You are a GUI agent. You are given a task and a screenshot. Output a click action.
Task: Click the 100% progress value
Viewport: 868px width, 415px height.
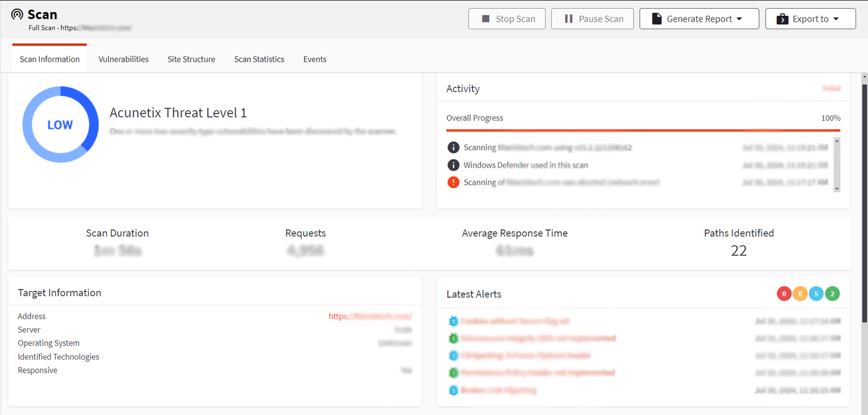[x=831, y=118]
